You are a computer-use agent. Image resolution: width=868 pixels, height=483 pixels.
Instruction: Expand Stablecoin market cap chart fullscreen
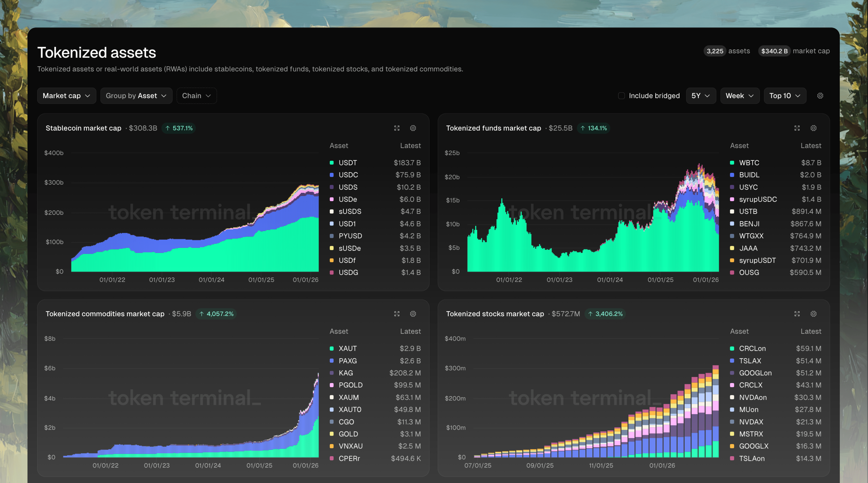tap(397, 128)
